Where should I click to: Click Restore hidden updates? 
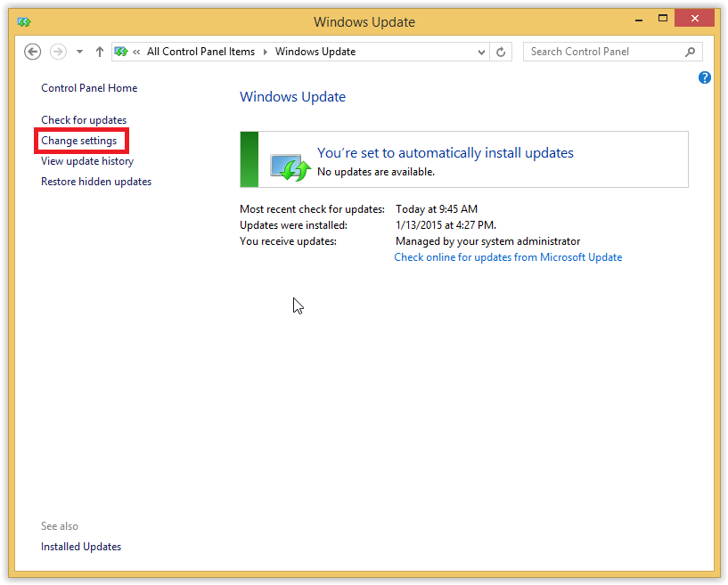pyautogui.click(x=96, y=182)
